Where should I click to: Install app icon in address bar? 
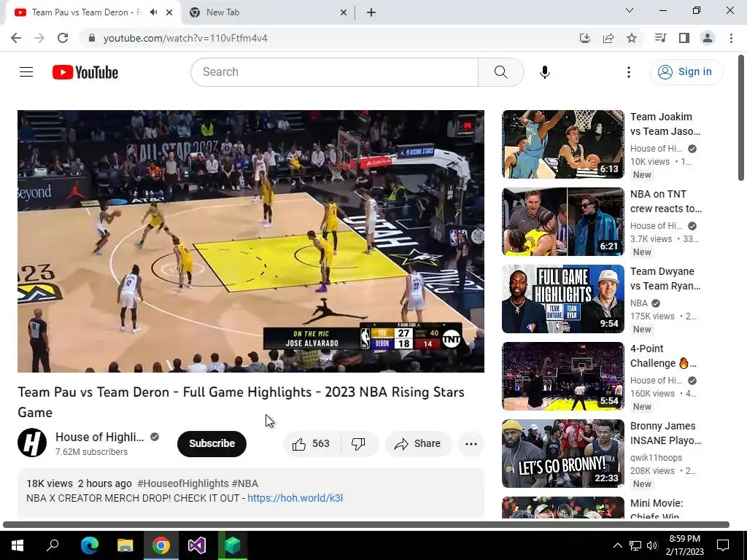click(584, 38)
